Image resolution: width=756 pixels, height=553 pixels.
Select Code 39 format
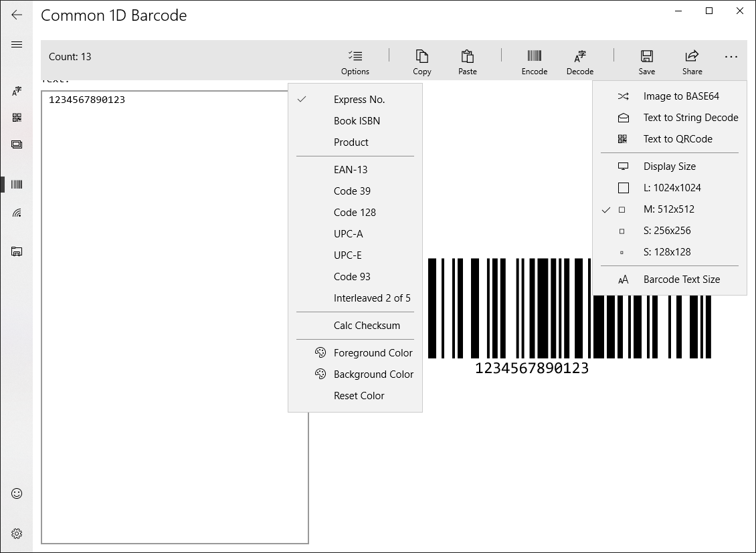[355, 191]
